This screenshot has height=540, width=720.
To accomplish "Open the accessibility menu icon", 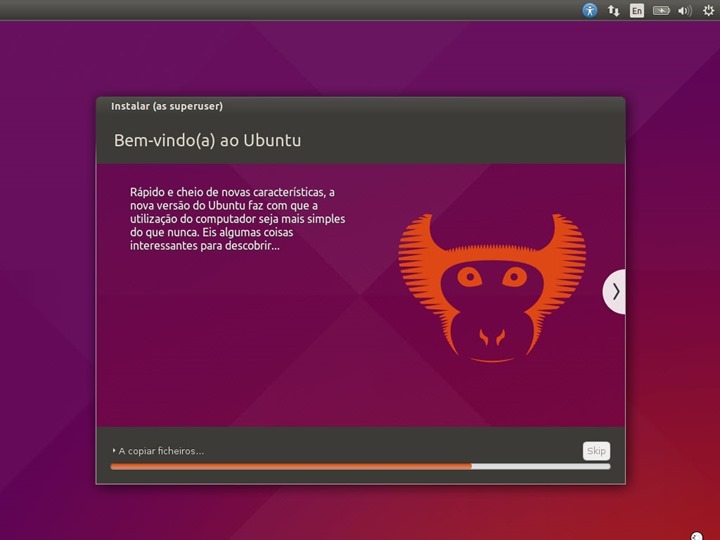I will [x=590, y=10].
